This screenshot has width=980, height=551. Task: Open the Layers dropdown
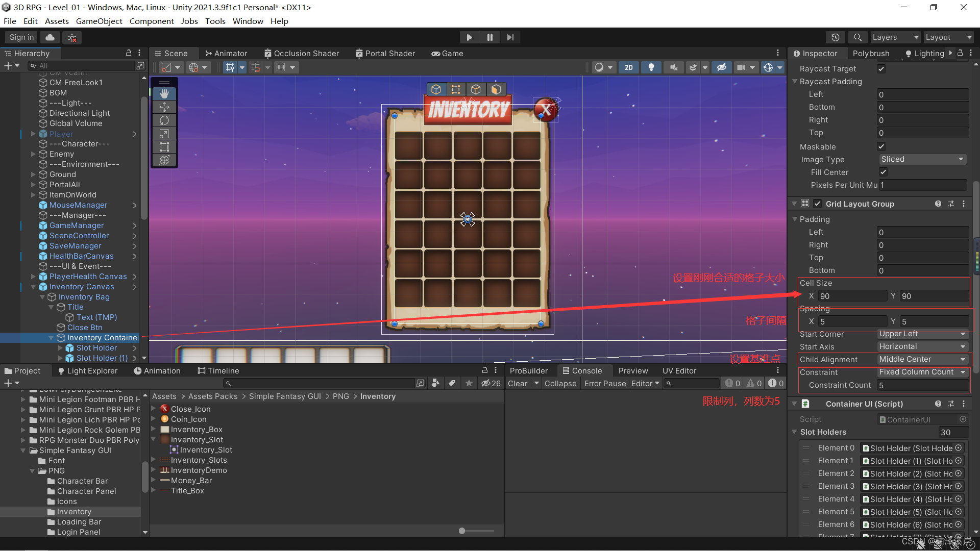coord(895,37)
